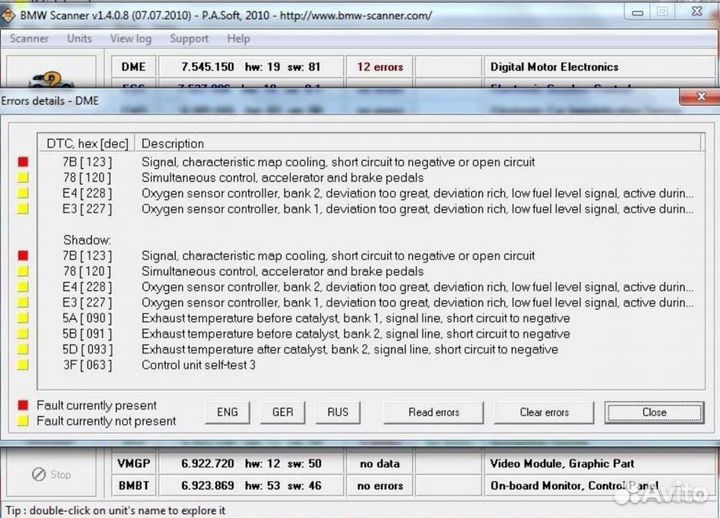Click VMGP part number 6.922.720 cell

[x=251, y=463]
